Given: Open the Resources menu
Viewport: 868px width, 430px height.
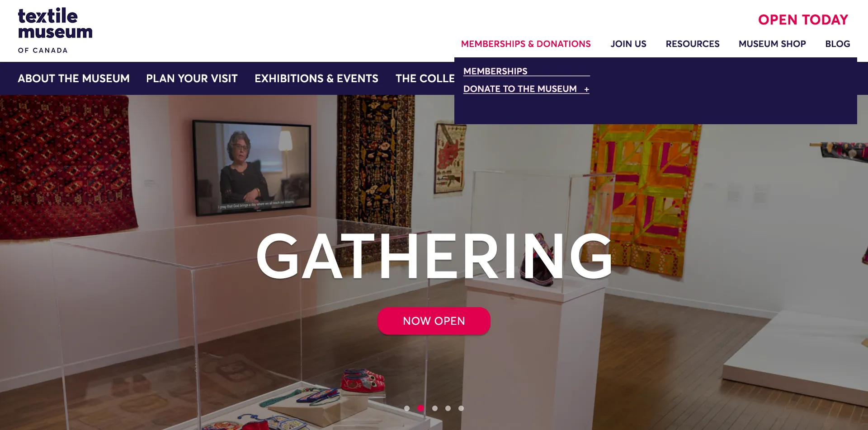Looking at the screenshot, I should pyautogui.click(x=693, y=44).
